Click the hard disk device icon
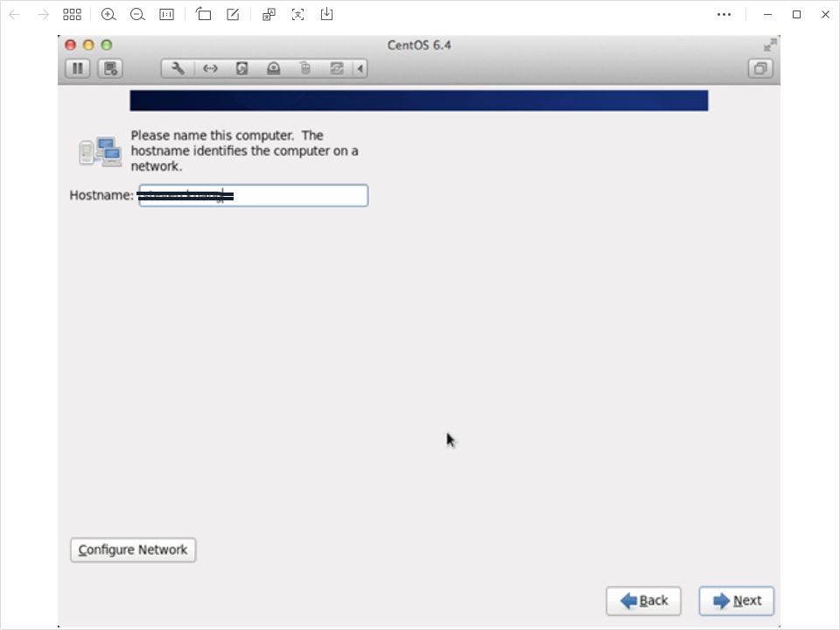 [242, 68]
